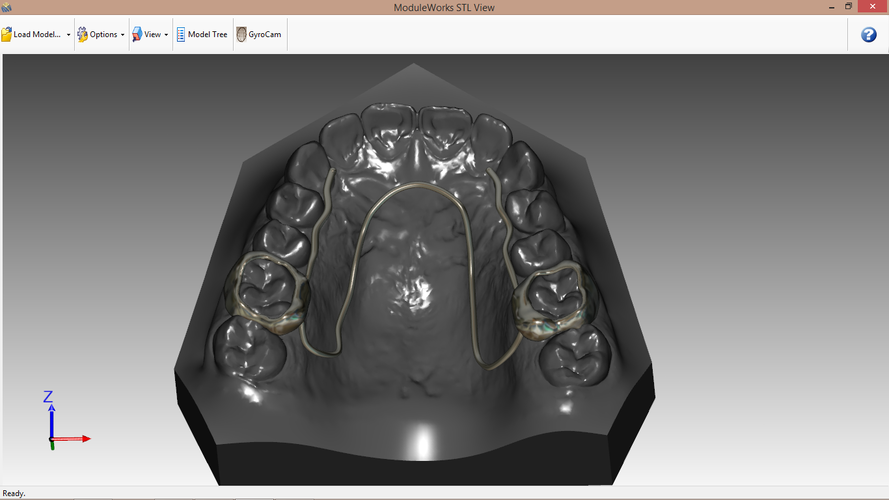
Task: Click the application icon in title bar
Action: [6, 7]
